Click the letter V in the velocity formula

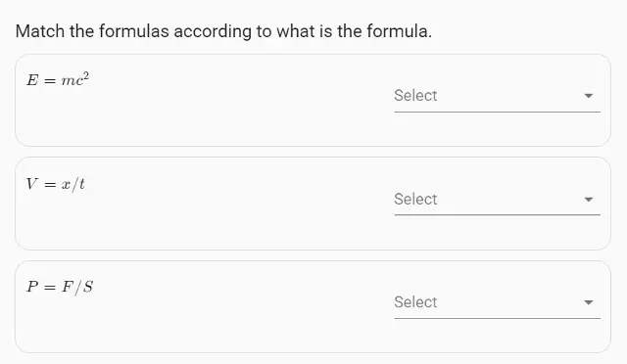32,184
